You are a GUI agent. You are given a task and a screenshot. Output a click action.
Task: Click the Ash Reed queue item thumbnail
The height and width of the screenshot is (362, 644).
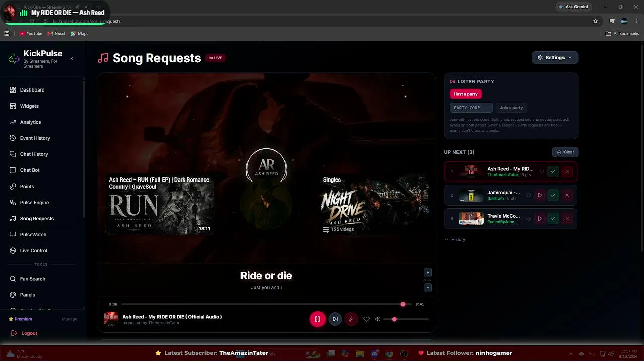coord(471,172)
